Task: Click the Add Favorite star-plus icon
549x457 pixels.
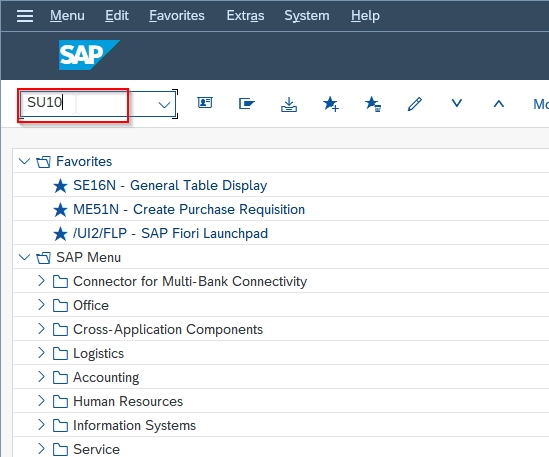Action: click(331, 104)
